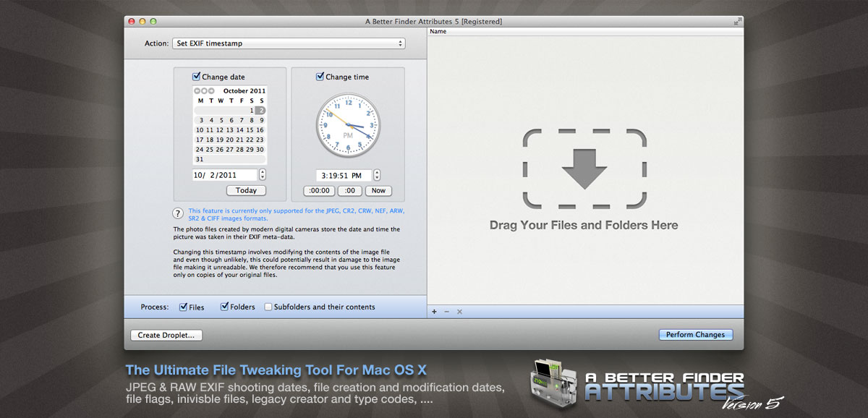868x418 pixels.
Task: Open the Action dropdown set to EXIF timestamp
Action: [289, 43]
